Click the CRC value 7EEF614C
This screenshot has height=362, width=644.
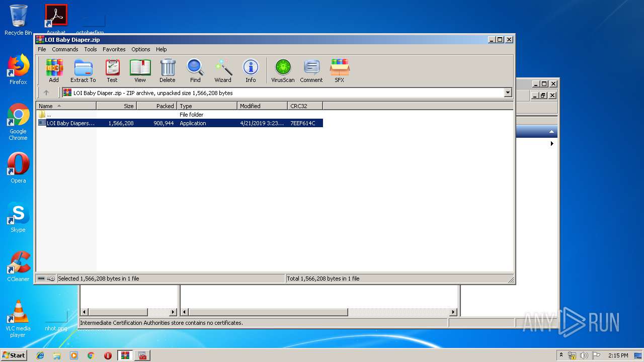(x=303, y=123)
